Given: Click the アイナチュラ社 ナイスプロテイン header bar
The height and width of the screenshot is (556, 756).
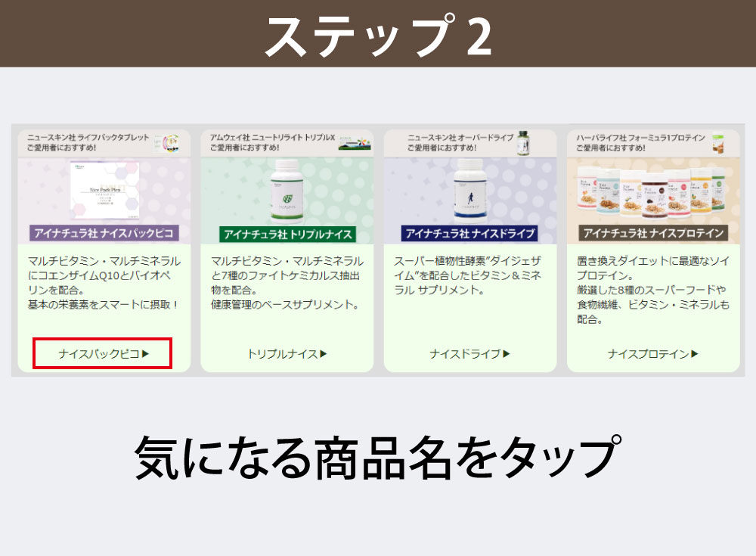Looking at the screenshot, I should (x=654, y=232).
